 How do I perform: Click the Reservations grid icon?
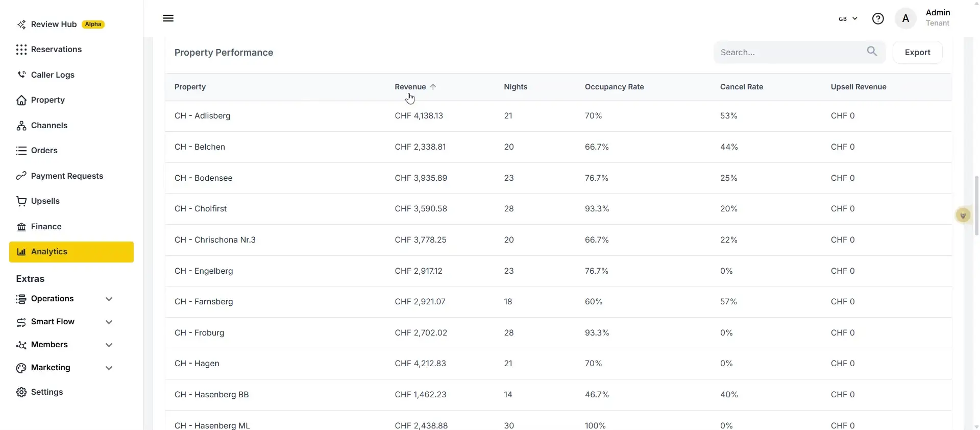21,50
